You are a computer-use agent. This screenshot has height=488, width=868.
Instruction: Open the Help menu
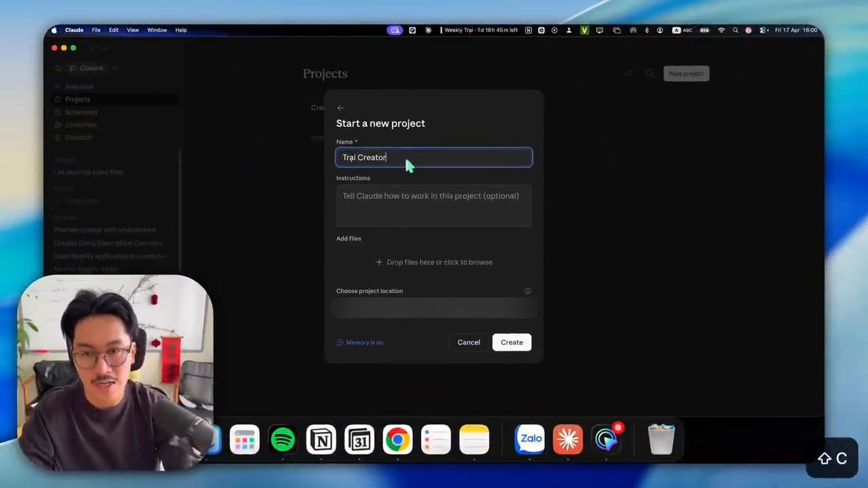click(181, 30)
